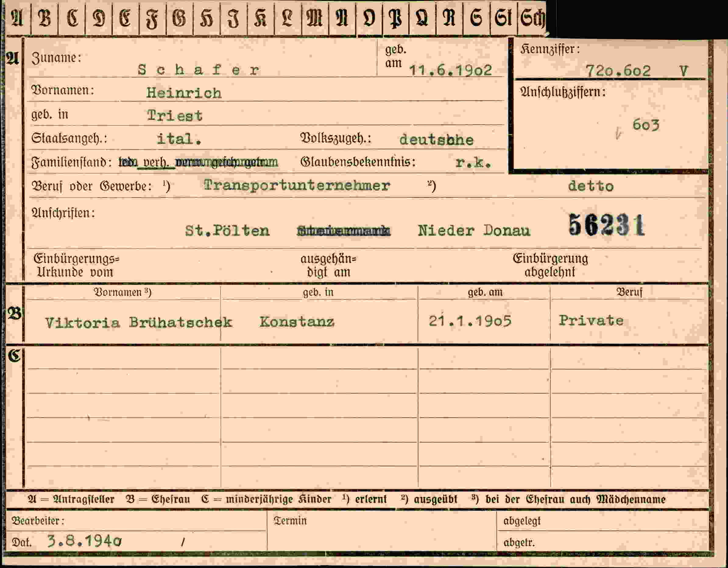Click the first empty row in section C
Screen dimensions: 728x568
pyautogui.click(x=367, y=359)
